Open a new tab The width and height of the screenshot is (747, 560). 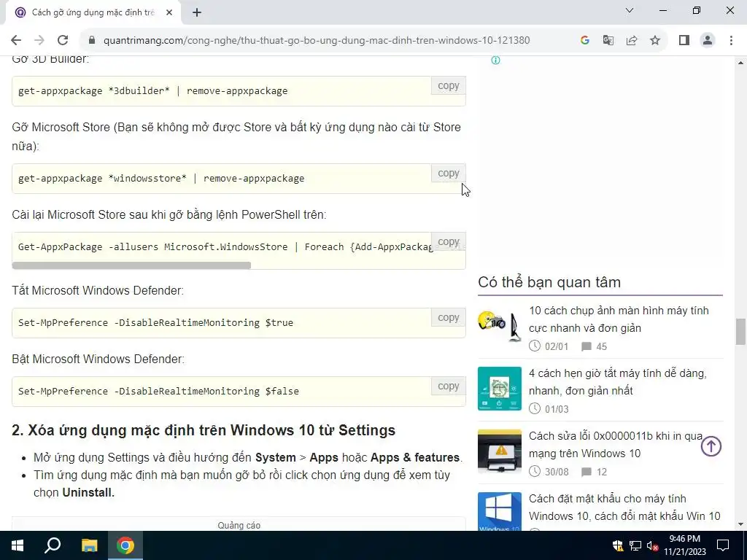(x=197, y=13)
